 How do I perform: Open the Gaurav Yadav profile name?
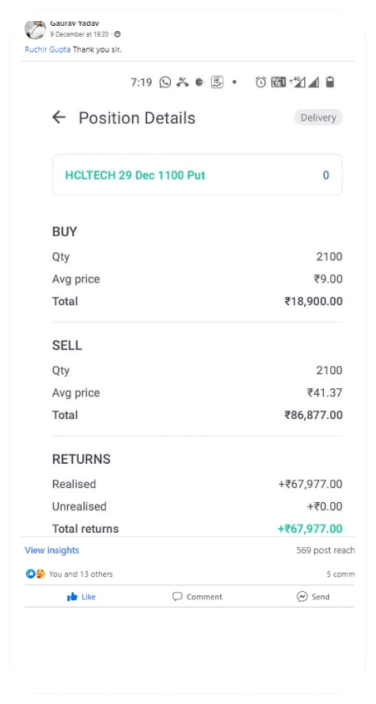point(75,23)
